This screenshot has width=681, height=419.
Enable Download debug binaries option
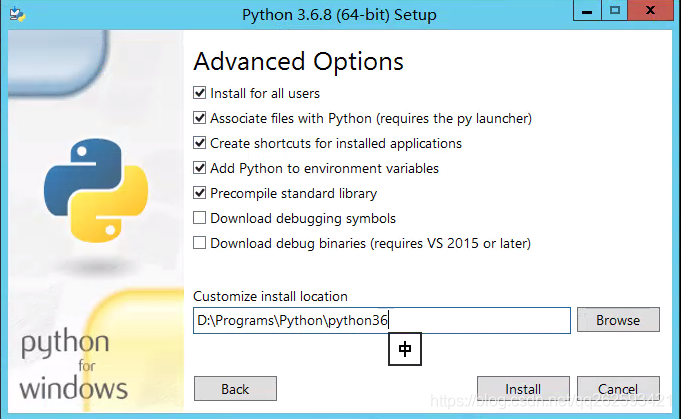point(199,242)
